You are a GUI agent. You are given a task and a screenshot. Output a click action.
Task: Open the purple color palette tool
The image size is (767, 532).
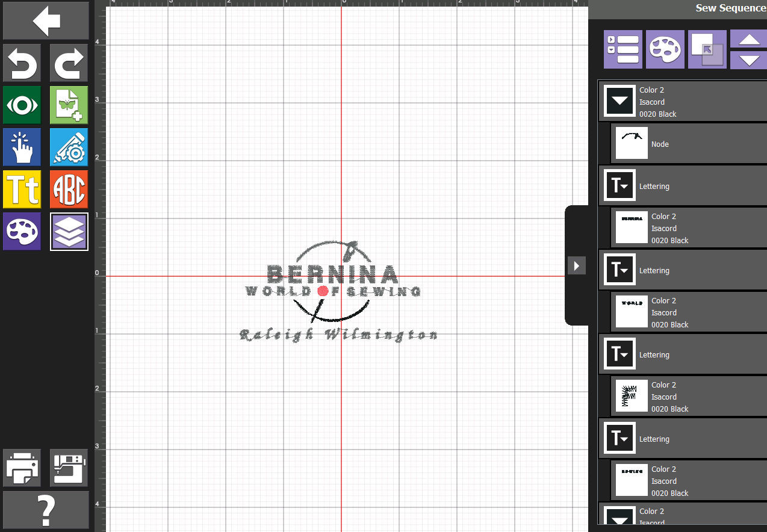click(22, 231)
